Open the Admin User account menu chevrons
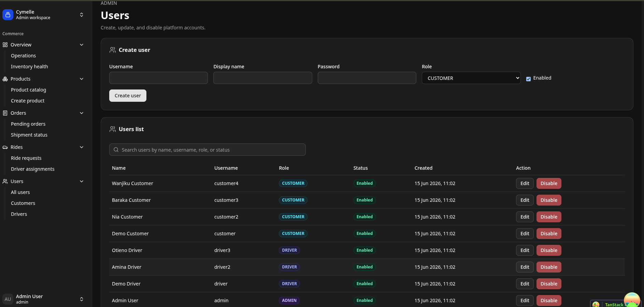644x307 pixels. click(x=82, y=299)
